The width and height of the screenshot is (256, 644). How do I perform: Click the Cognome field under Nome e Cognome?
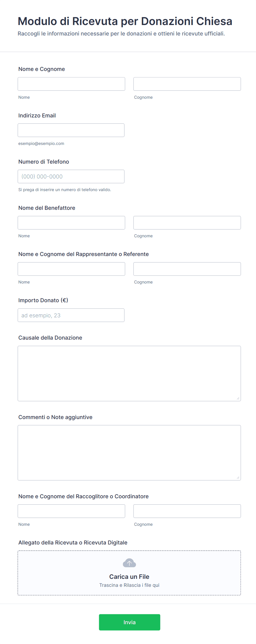[x=187, y=84]
